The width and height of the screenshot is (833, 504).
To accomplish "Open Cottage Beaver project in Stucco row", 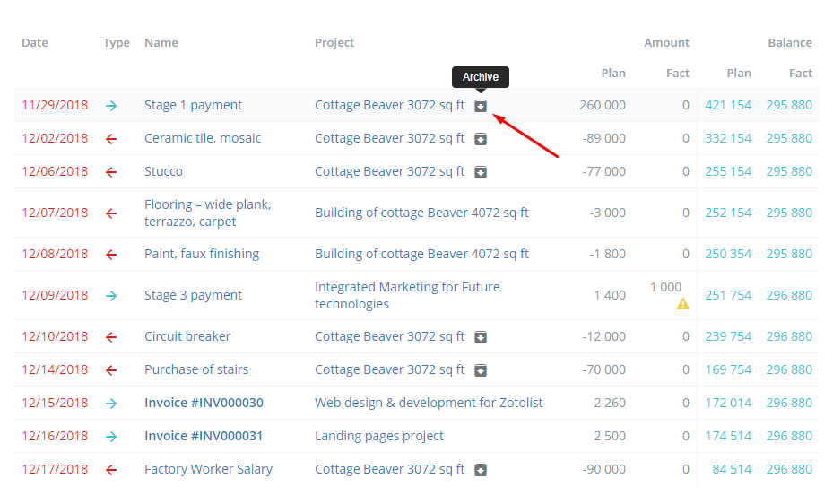I will (389, 171).
